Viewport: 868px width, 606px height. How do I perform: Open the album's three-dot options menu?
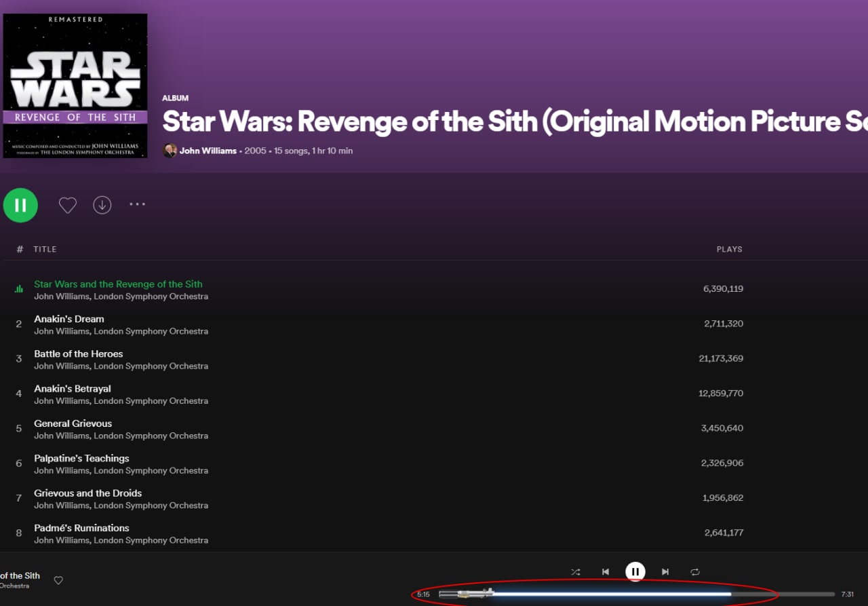coord(138,204)
